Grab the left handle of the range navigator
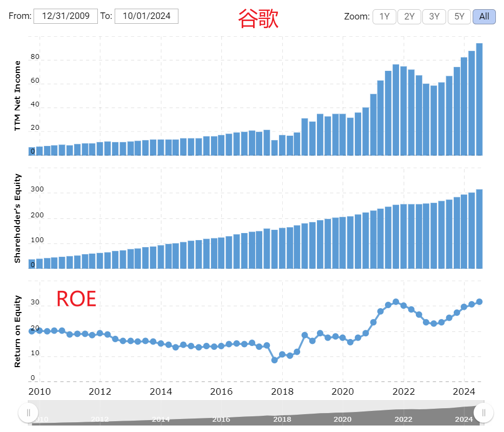504x432 pixels. pyautogui.click(x=28, y=413)
